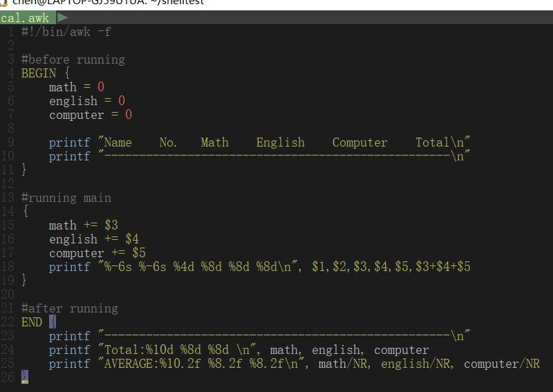Click the 'english/NR' expression

(x=418, y=364)
